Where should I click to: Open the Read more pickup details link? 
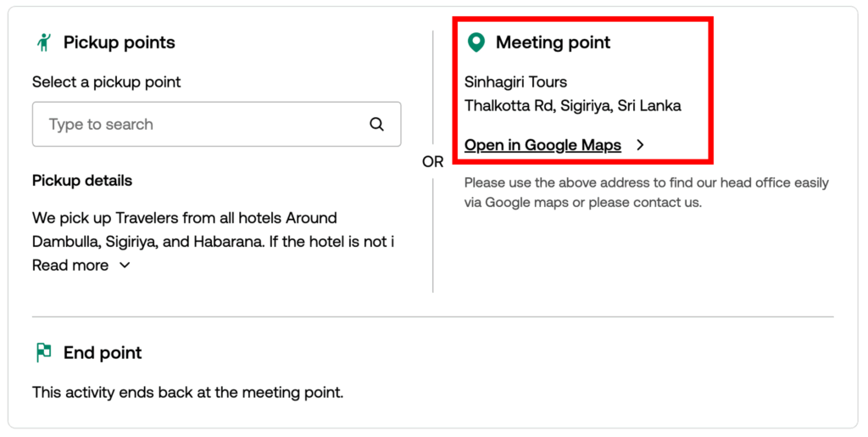(70, 266)
